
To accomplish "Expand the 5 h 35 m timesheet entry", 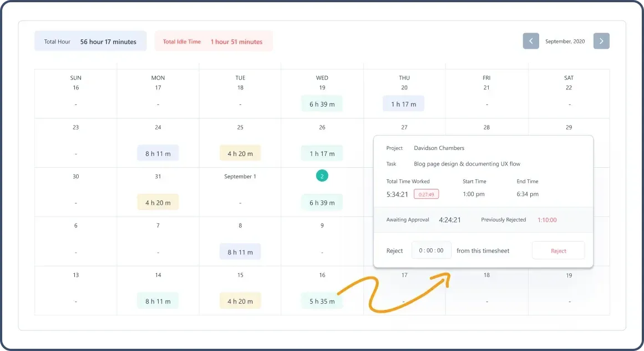I will coord(322,300).
